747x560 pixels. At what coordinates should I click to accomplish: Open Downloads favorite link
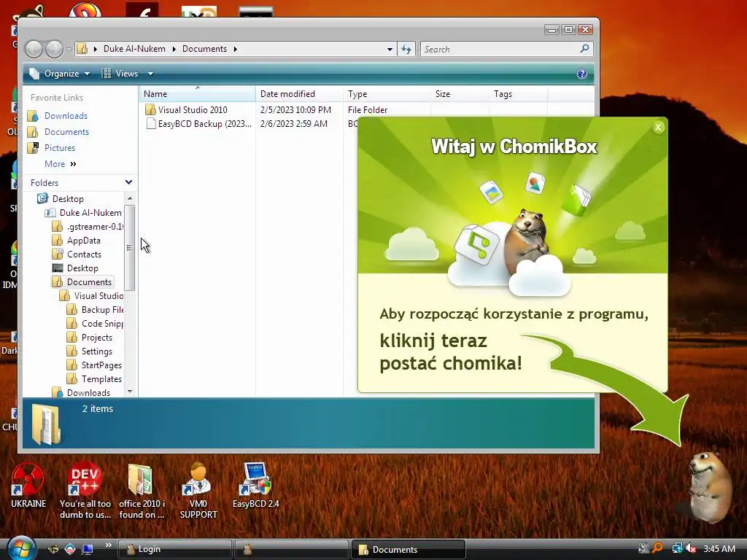[58, 116]
